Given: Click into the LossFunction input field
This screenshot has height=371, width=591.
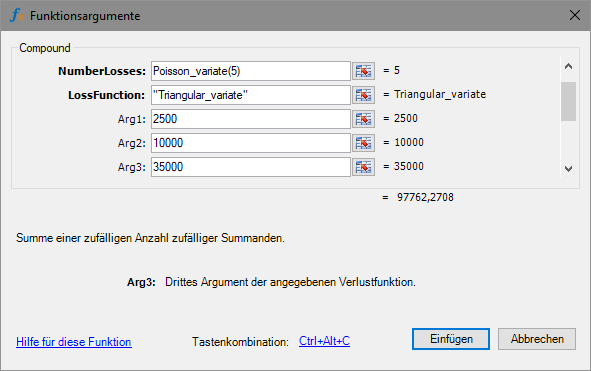Looking at the screenshot, I should pos(251,95).
